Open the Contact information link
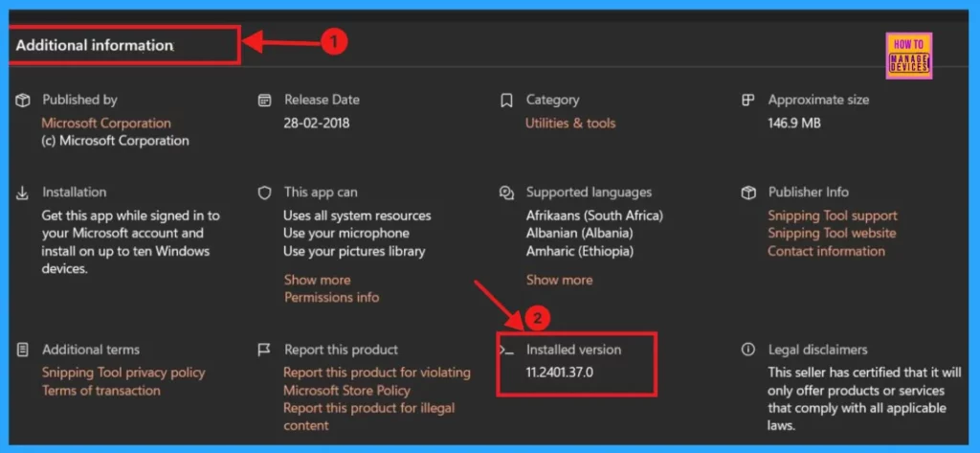Image resolution: width=980 pixels, height=453 pixels. click(826, 251)
